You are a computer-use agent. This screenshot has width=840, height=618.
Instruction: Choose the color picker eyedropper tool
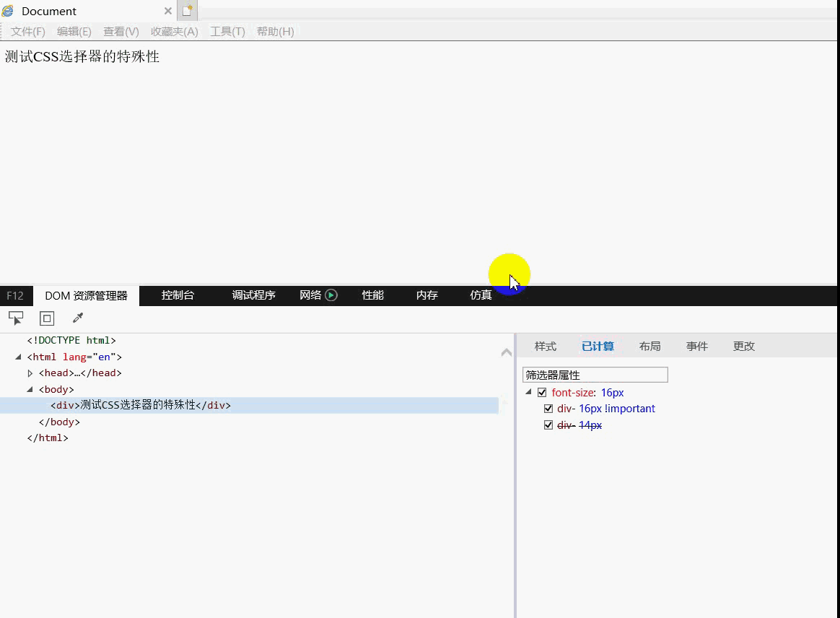coord(78,318)
